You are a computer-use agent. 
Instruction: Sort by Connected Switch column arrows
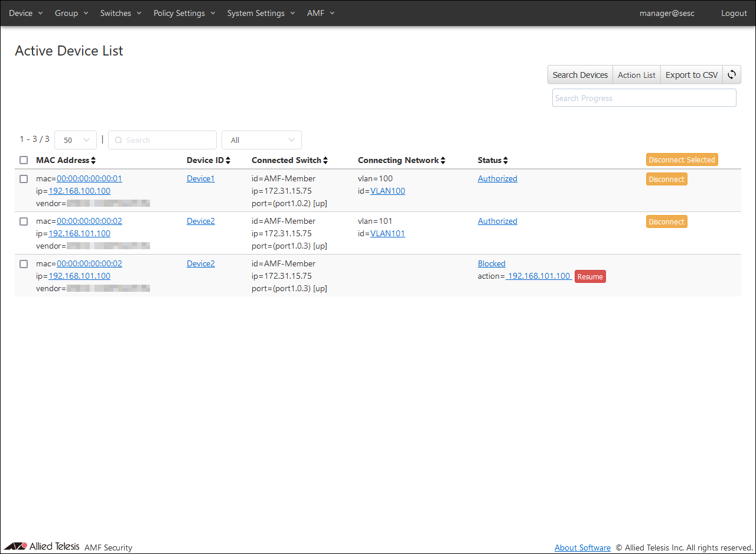pos(325,161)
